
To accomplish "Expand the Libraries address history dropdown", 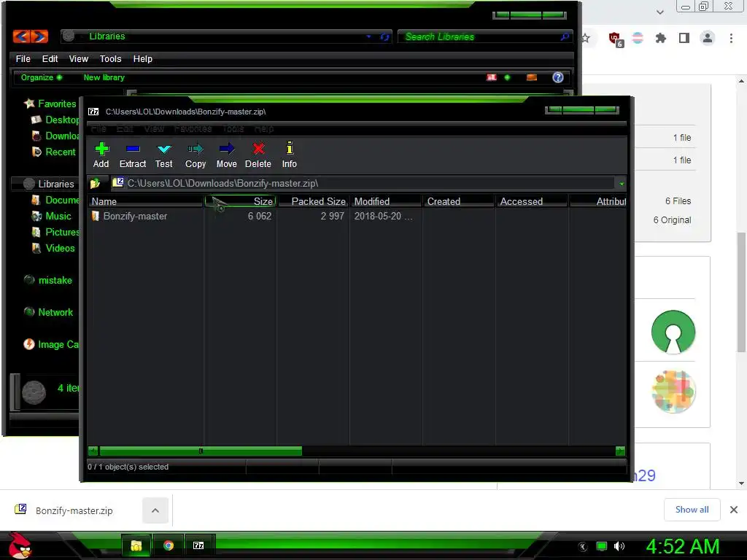I will coord(368,36).
